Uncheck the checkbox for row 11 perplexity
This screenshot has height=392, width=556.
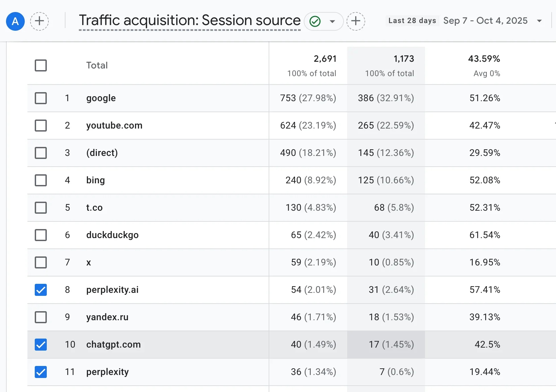click(41, 372)
